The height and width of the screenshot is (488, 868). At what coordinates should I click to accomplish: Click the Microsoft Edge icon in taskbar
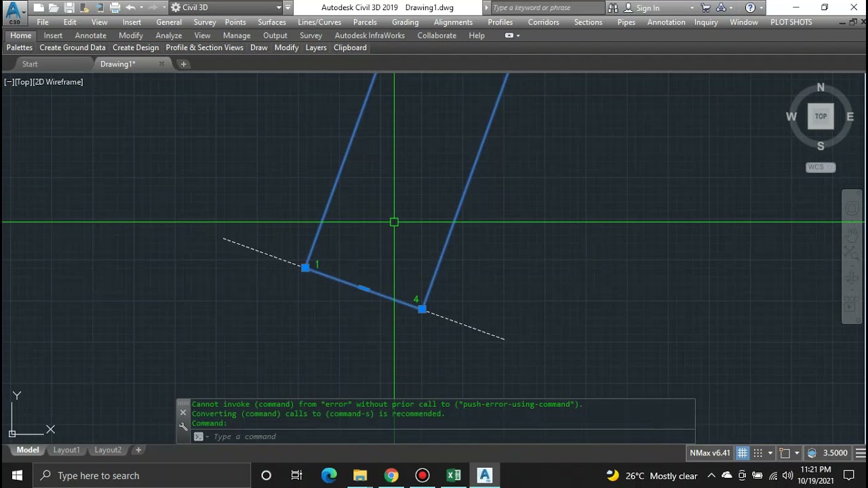click(329, 475)
